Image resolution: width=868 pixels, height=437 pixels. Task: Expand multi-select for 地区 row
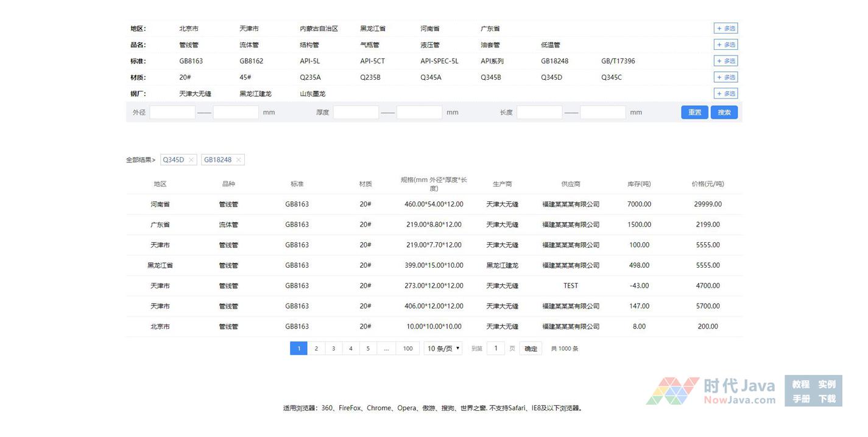725,29
